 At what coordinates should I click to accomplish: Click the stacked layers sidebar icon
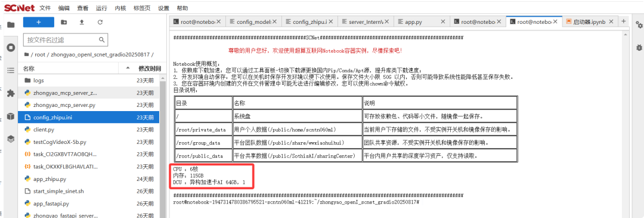pyautogui.click(x=11, y=139)
